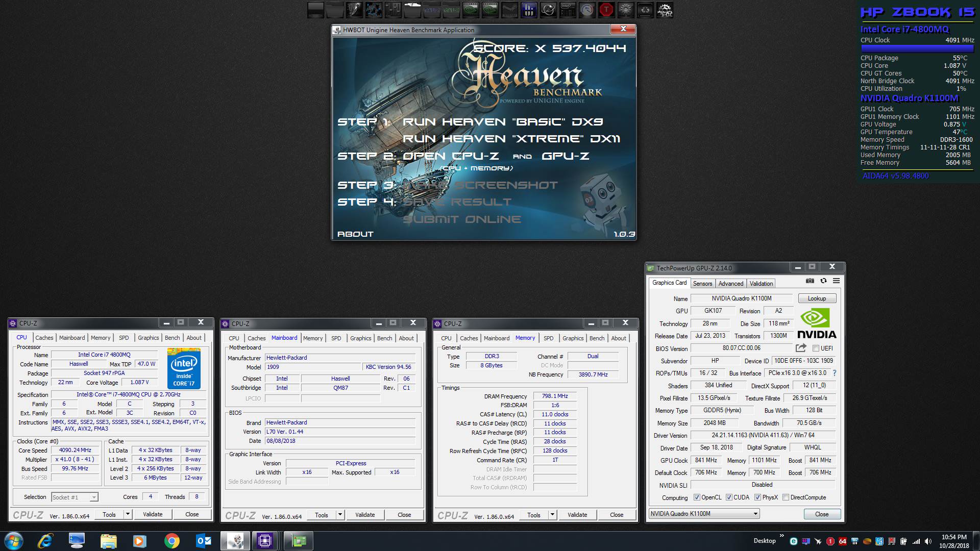Launch Google Chrome from the taskbar
The image size is (980, 551).
tap(172, 541)
